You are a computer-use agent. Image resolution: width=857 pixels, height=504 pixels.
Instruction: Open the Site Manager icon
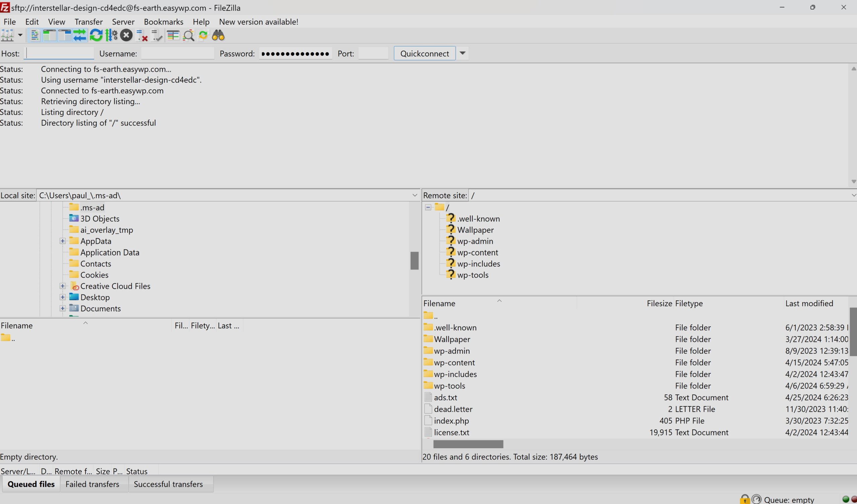tap(7, 35)
